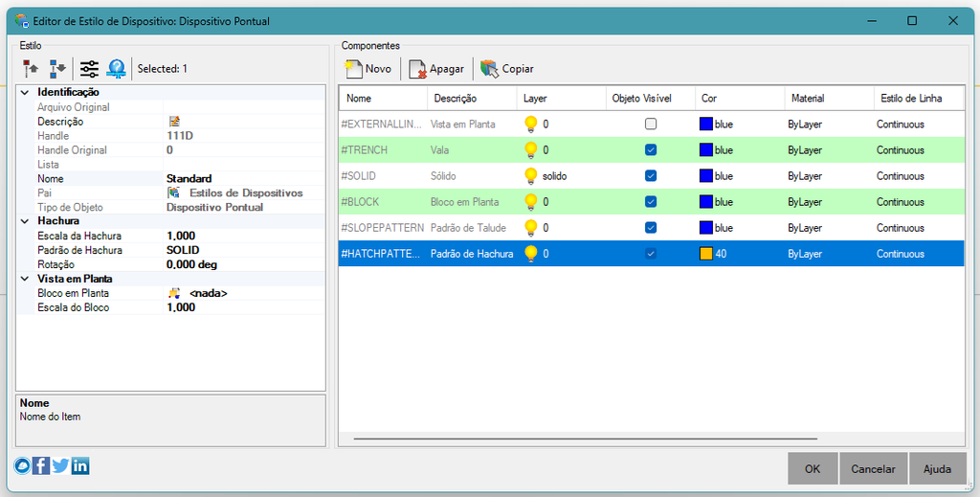This screenshot has height=497, width=980.
Task: Click the orange color 40 swatch
Action: [x=706, y=254]
